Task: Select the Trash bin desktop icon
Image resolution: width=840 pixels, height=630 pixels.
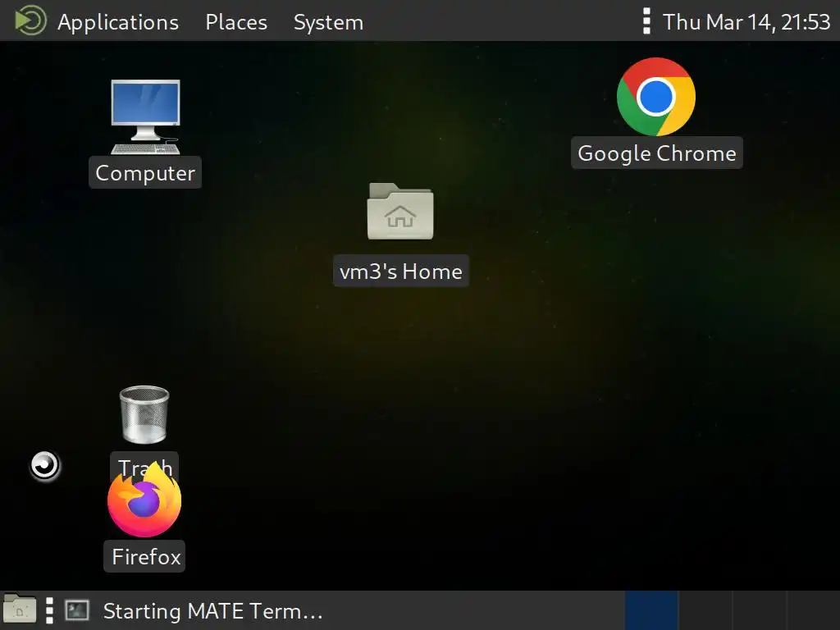Action: click(x=144, y=415)
